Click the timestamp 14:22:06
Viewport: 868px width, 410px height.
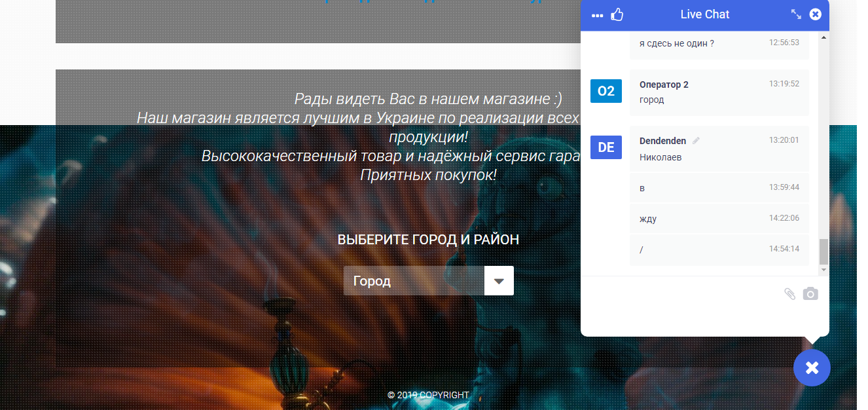[x=784, y=218]
